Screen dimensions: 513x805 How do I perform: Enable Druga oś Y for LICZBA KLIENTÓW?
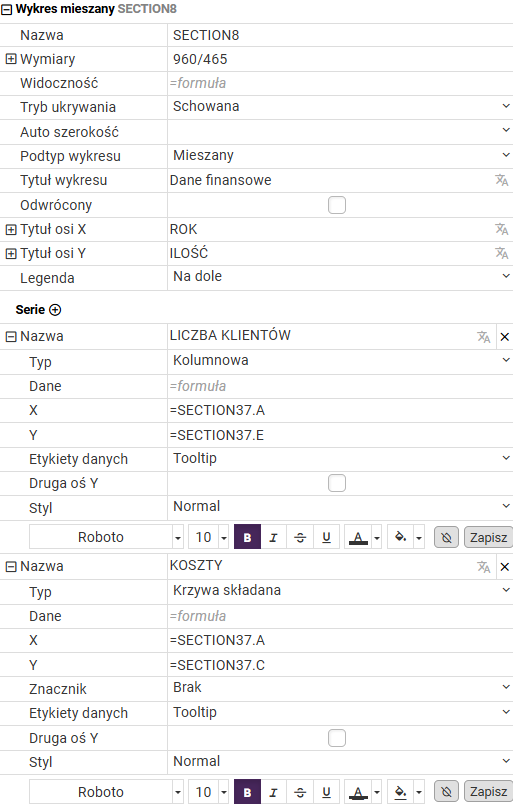pos(337,483)
